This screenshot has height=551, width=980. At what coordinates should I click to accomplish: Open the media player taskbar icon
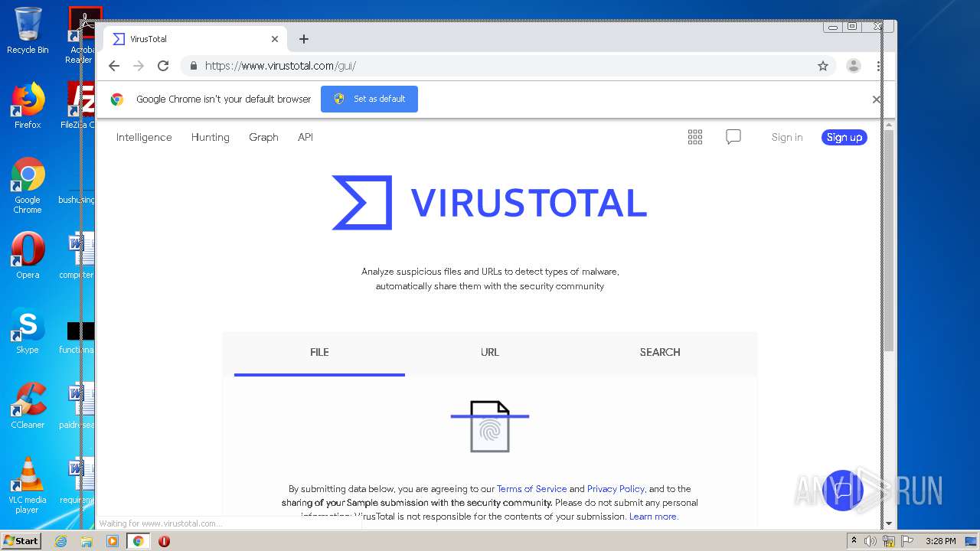pos(113,541)
